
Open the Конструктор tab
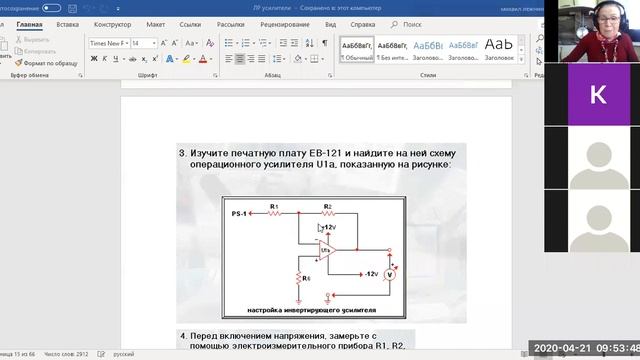[112, 24]
